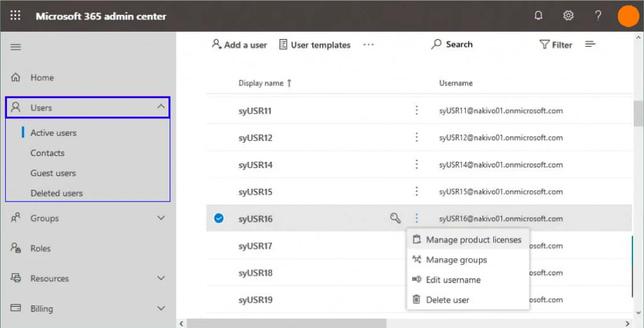
Task: Click the Filter funnel icon
Action: tap(544, 44)
